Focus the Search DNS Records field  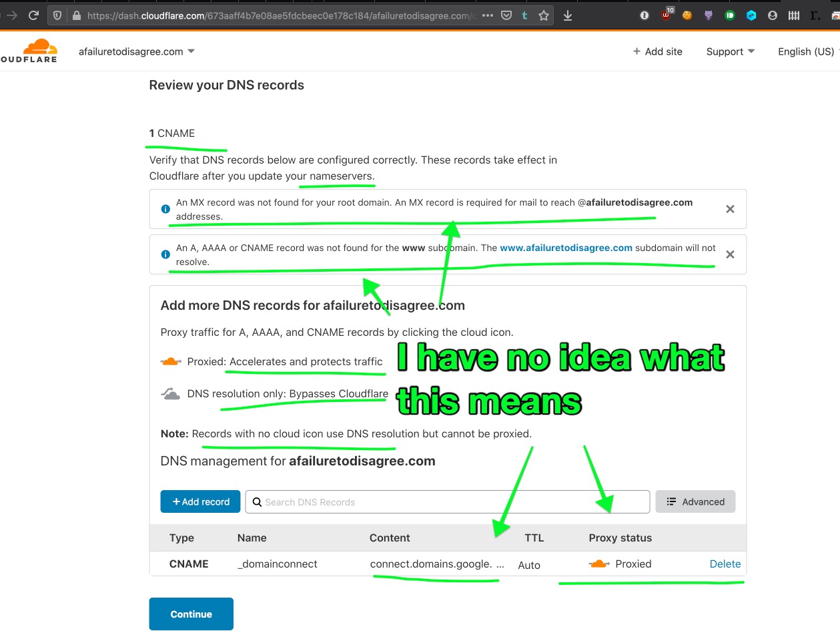coord(447,501)
